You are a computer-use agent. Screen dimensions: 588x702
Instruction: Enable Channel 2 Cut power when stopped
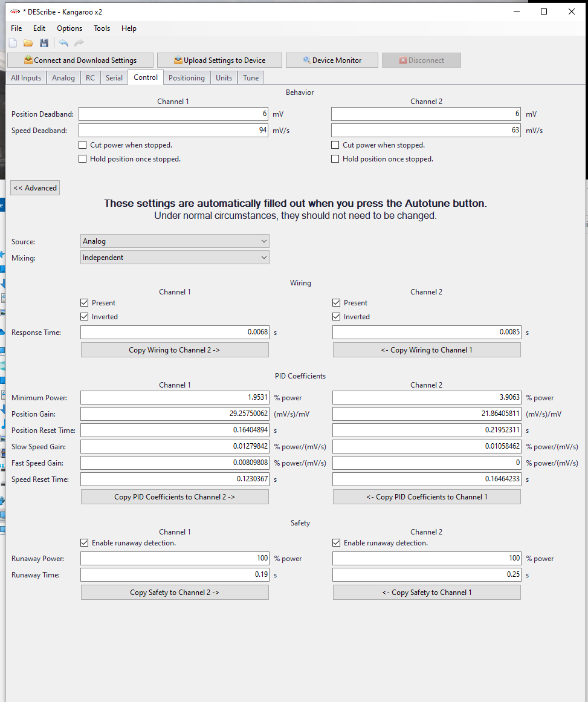coord(335,145)
